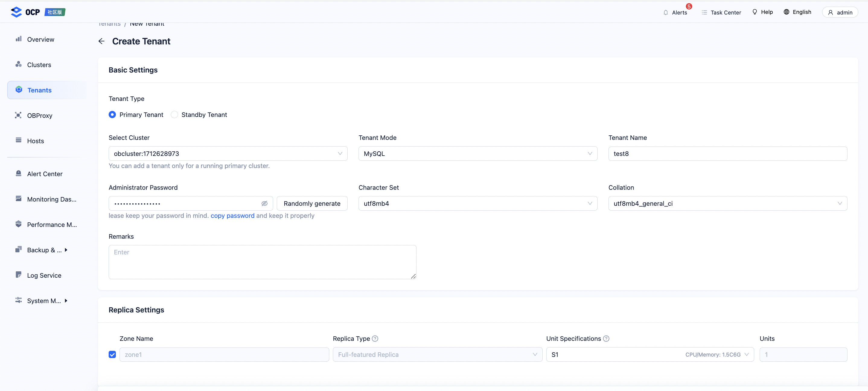The image size is (868, 391).
Task: Uncheck the zone1 checkbox
Action: pos(112,354)
